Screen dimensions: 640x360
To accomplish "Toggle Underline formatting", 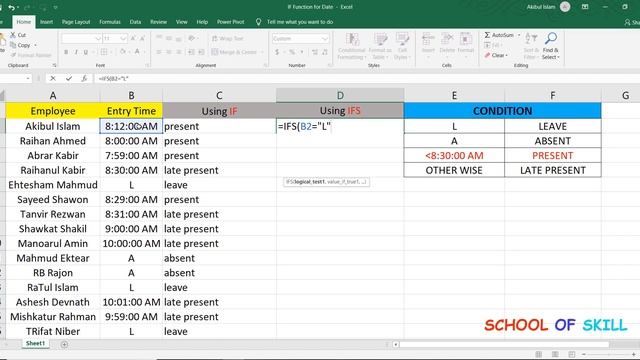I will [86, 52].
